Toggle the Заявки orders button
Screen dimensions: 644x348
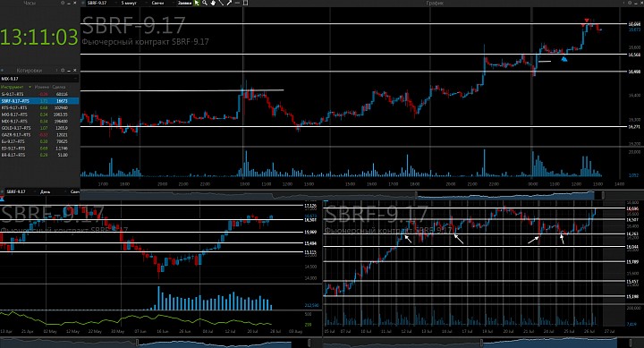[x=185, y=3]
